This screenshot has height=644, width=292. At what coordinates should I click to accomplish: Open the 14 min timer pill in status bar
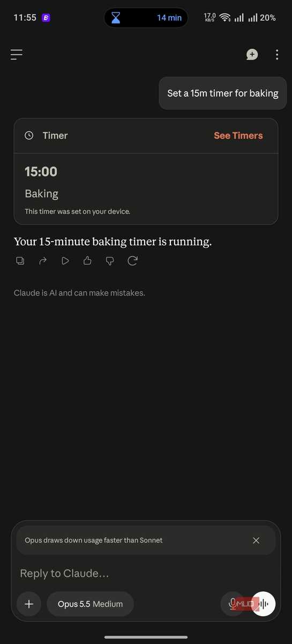pyautogui.click(x=146, y=18)
